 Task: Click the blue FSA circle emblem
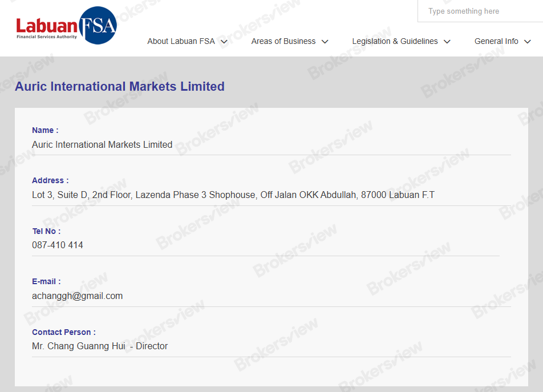click(x=98, y=25)
